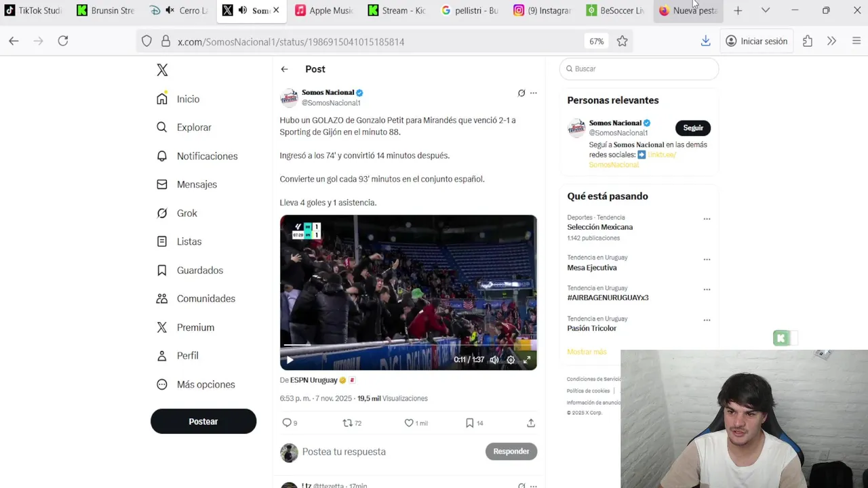Switch to the Apple Music tab
Image resolution: width=868 pixels, height=488 pixels.
325,10
